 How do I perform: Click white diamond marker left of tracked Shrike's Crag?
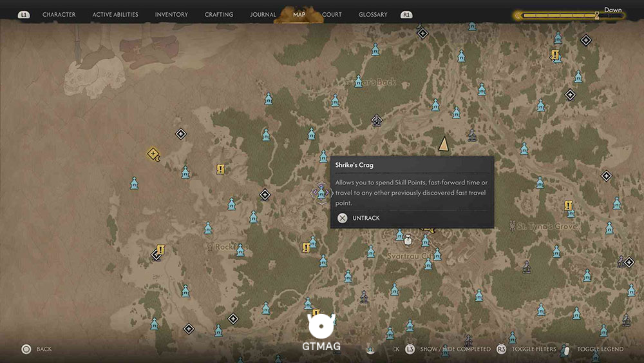(265, 195)
